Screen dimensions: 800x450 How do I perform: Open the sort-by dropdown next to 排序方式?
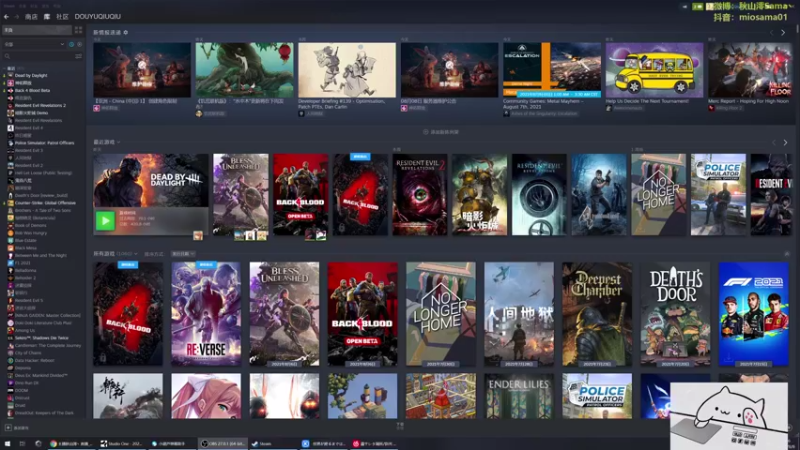click(183, 254)
